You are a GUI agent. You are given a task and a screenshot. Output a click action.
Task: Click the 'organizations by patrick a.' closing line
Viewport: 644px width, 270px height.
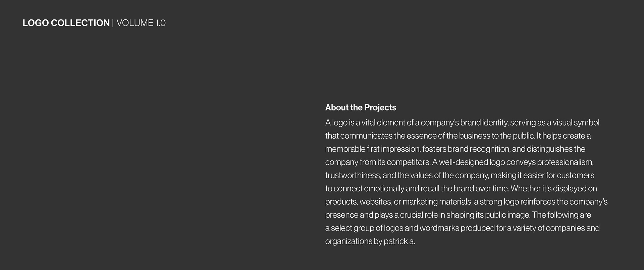tap(370, 241)
